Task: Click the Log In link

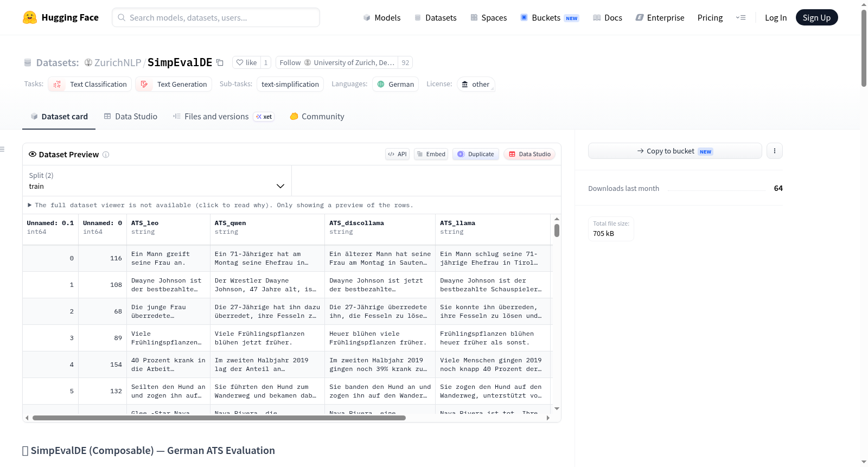Action: point(776,17)
